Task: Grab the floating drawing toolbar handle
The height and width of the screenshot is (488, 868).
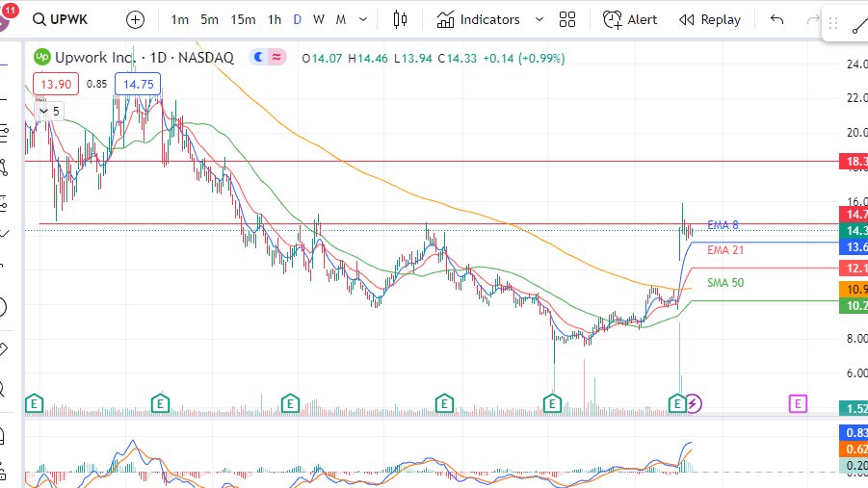Action: 833,23
